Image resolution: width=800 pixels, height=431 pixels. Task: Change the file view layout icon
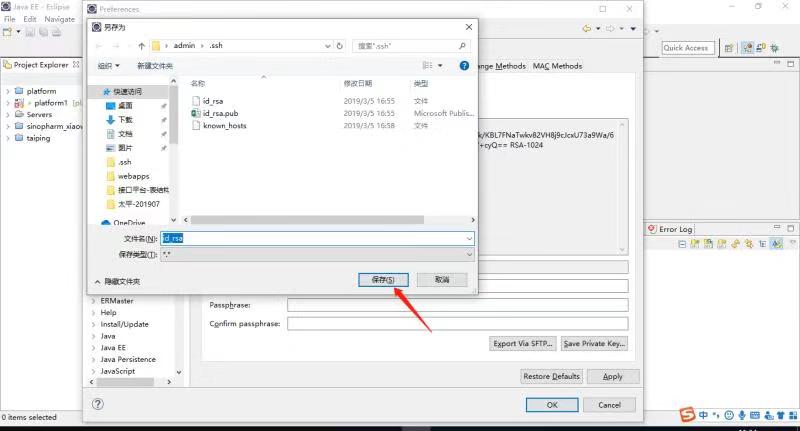point(428,65)
